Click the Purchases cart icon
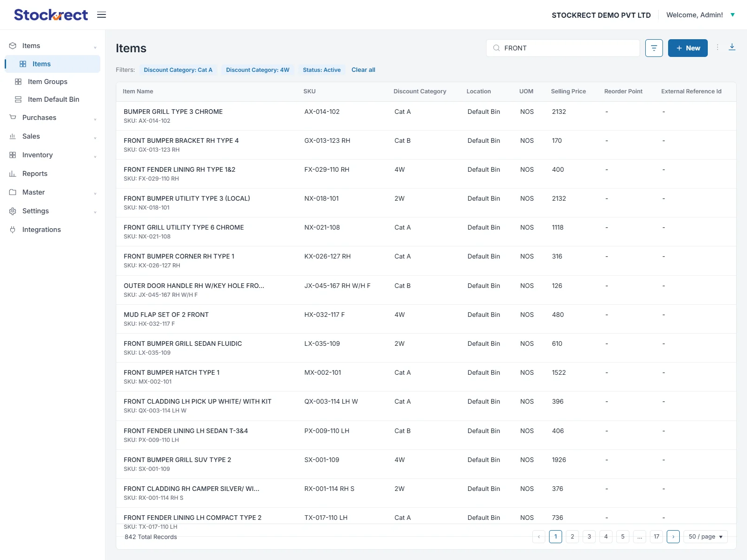The height and width of the screenshot is (560, 747). (13, 118)
